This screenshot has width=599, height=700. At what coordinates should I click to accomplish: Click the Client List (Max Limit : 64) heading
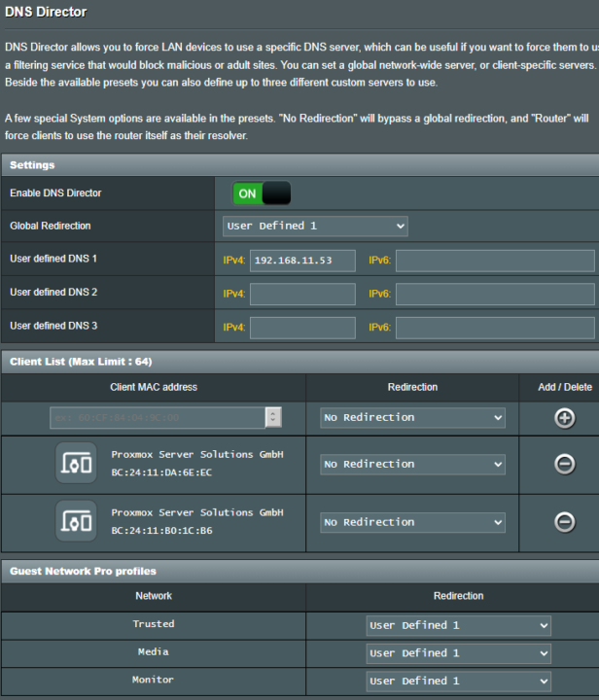[81, 362]
